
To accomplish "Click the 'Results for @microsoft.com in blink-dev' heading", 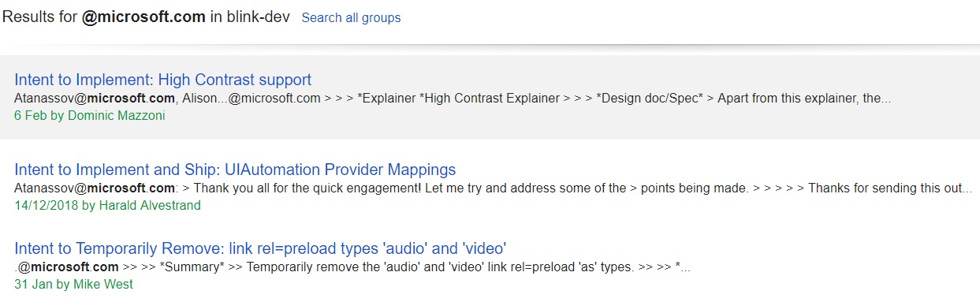I will [x=147, y=17].
